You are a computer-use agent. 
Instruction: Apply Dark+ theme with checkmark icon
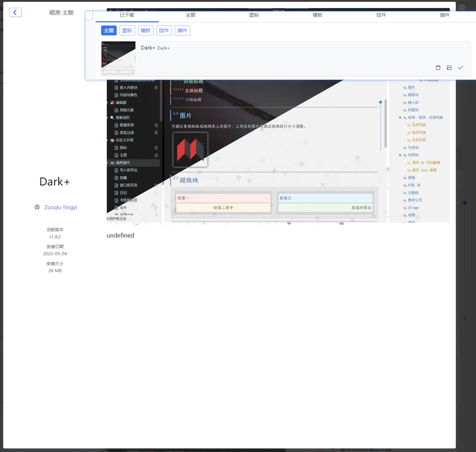(460, 68)
